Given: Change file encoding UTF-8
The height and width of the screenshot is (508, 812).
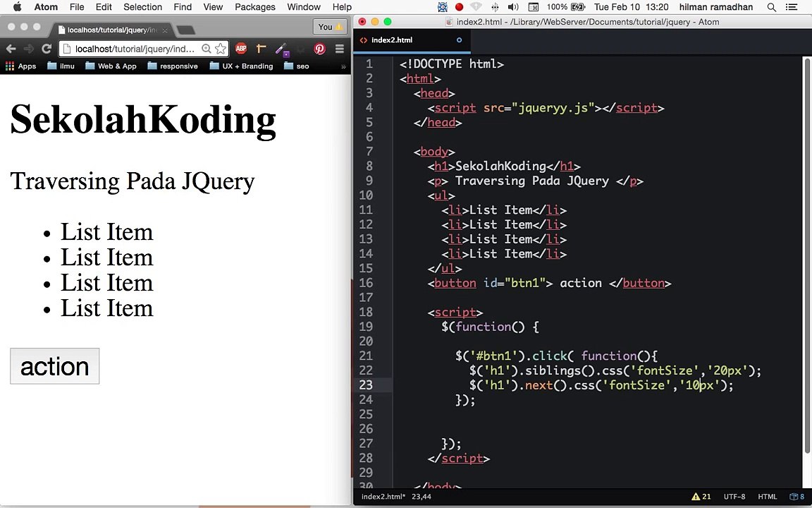Looking at the screenshot, I should click(x=734, y=497).
